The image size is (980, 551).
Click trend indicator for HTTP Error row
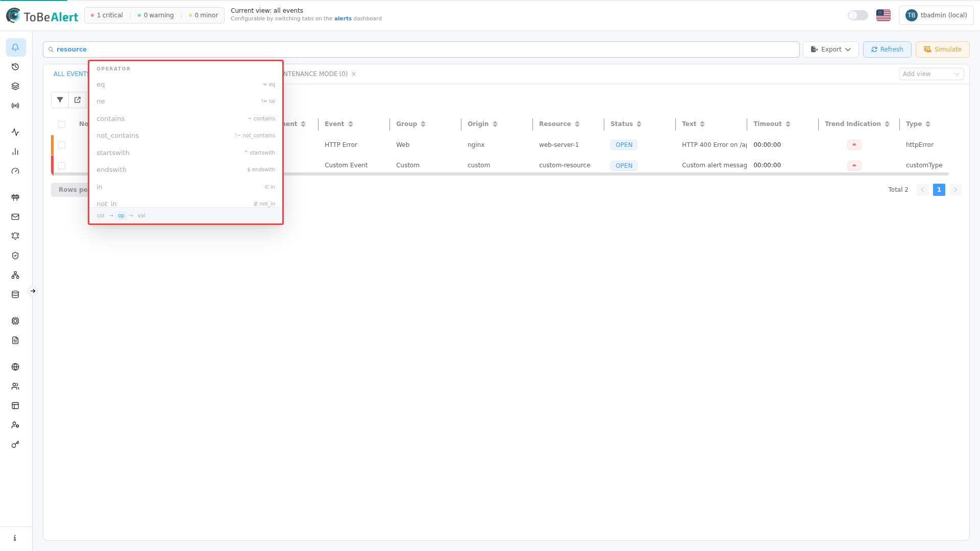pyautogui.click(x=854, y=145)
